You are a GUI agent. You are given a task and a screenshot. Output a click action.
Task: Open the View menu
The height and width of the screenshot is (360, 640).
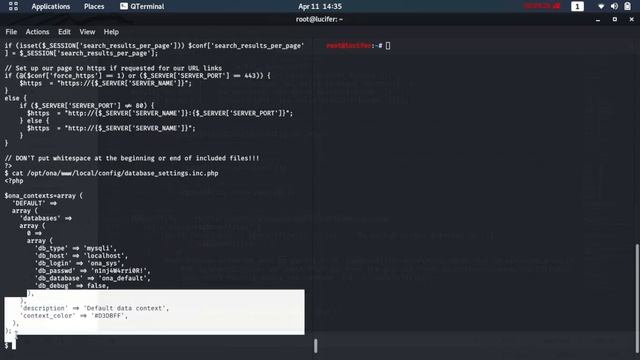(x=87, y=32)
